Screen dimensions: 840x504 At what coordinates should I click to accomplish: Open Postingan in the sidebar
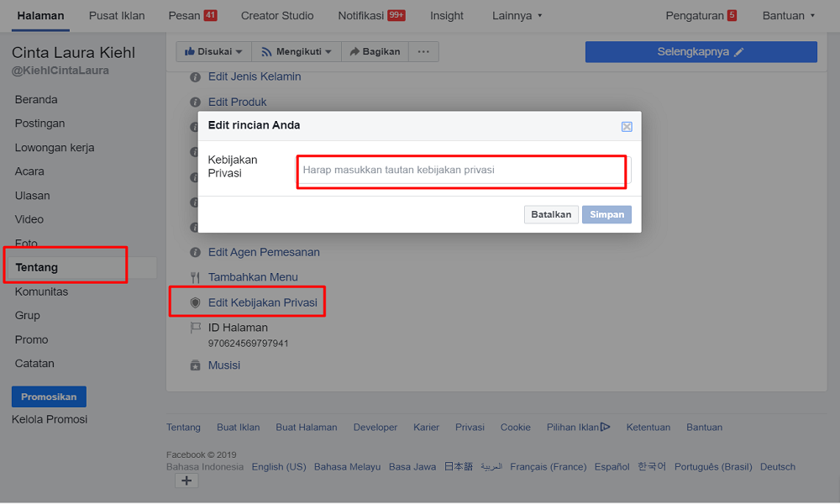click(x=39, y=123)
